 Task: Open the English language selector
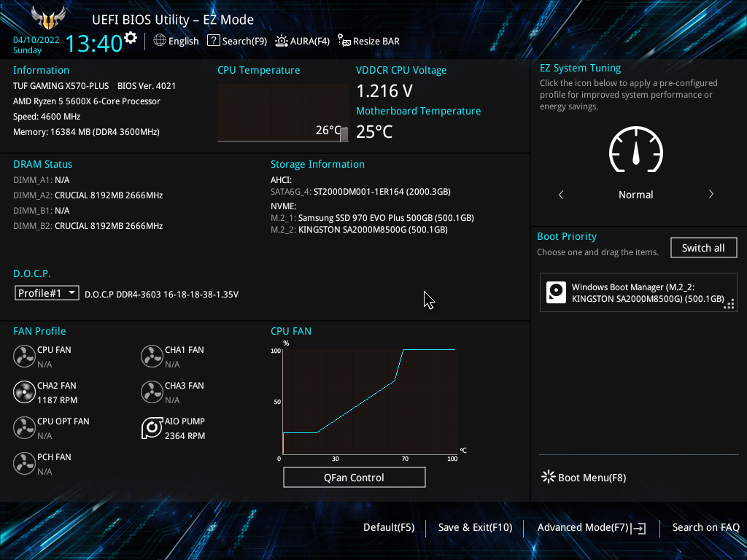176,41
